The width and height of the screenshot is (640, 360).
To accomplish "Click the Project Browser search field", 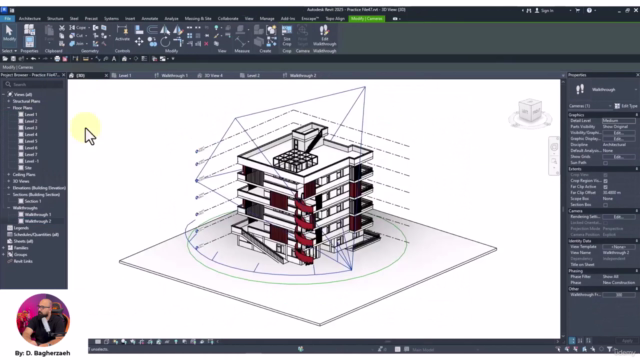I will 33,84.
